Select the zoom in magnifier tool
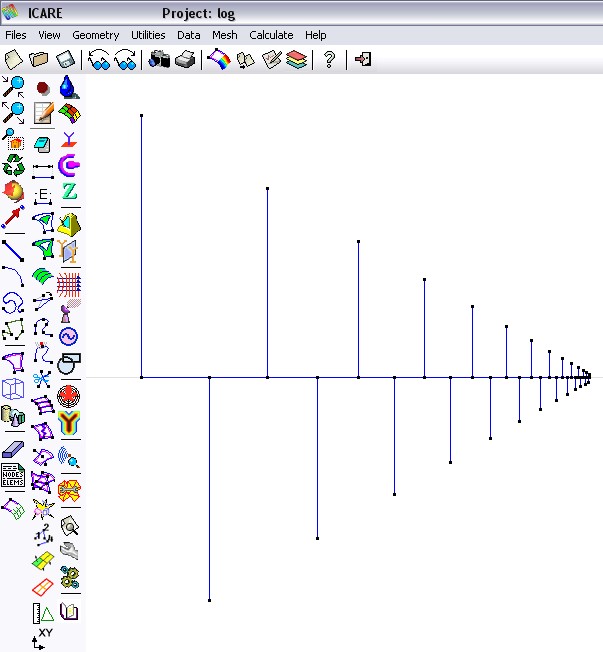Viewport: 603px width, 652px height. [x=13, y=87]
